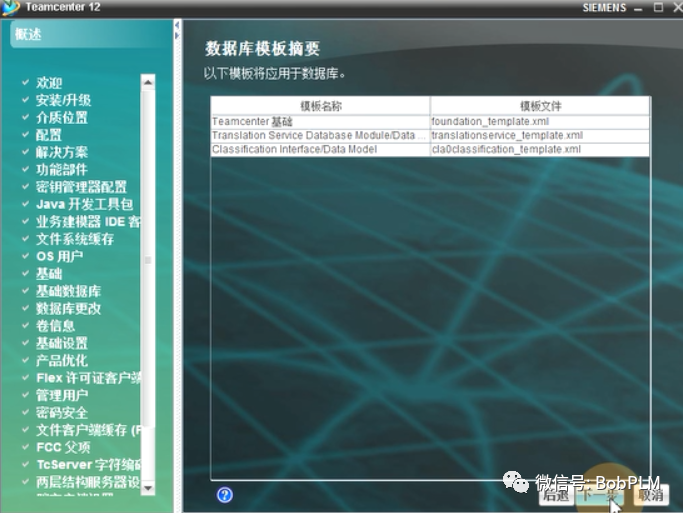Expand the side panel with right arrow
This screenshot has height=513, width=683.
(x=177, y=35)
